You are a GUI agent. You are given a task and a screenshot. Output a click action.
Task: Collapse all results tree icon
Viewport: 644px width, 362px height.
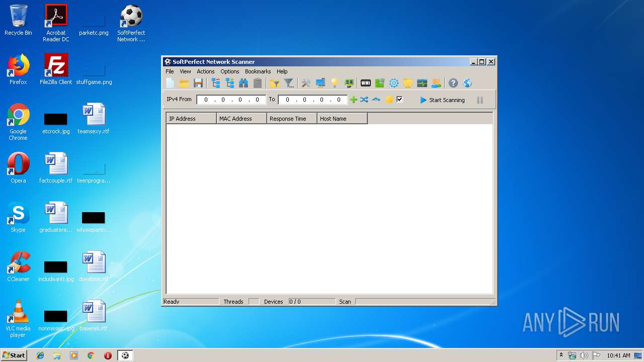[216, 83]
